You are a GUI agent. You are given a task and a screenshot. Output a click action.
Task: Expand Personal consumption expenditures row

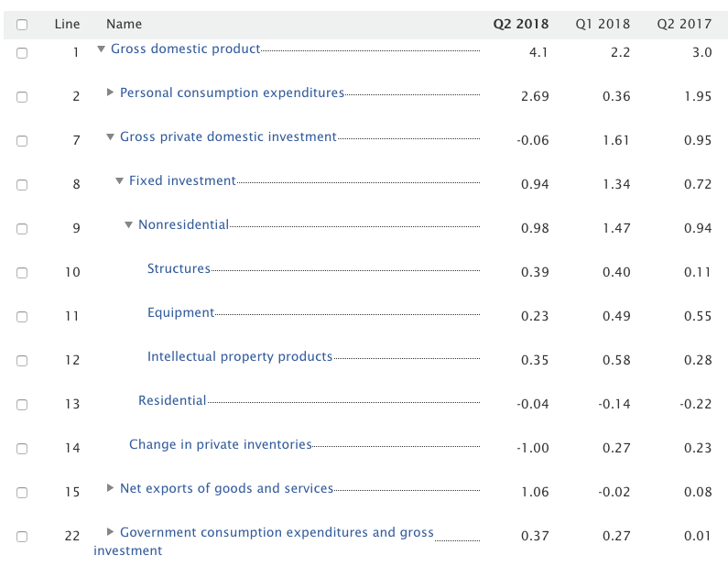pos(111,93)
